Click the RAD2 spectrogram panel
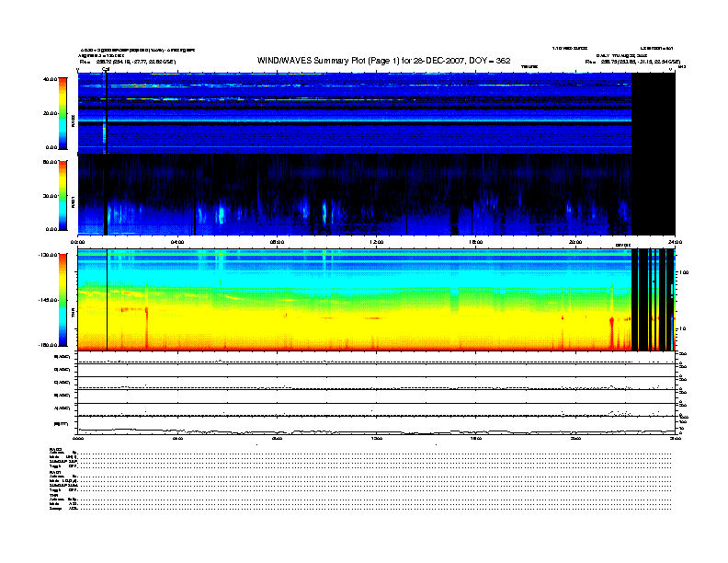The width and height of the screenshot is (728, 563). pos(377,113)
